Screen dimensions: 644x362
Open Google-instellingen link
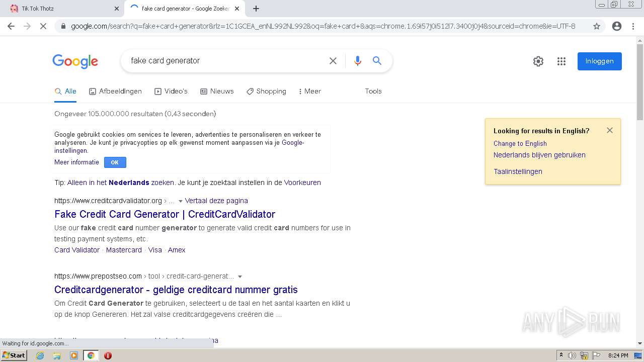point(293,143)
